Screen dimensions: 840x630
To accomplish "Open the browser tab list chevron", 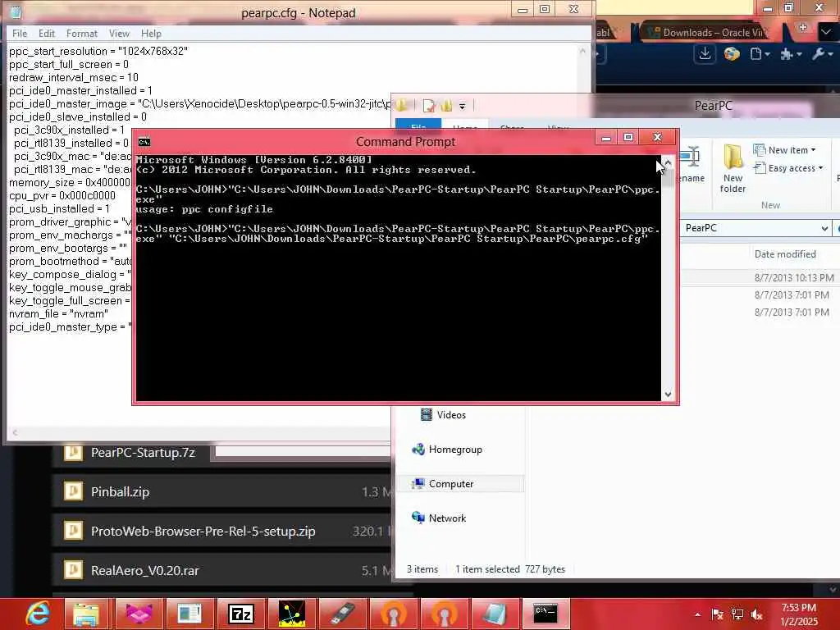I will point(825,32).
